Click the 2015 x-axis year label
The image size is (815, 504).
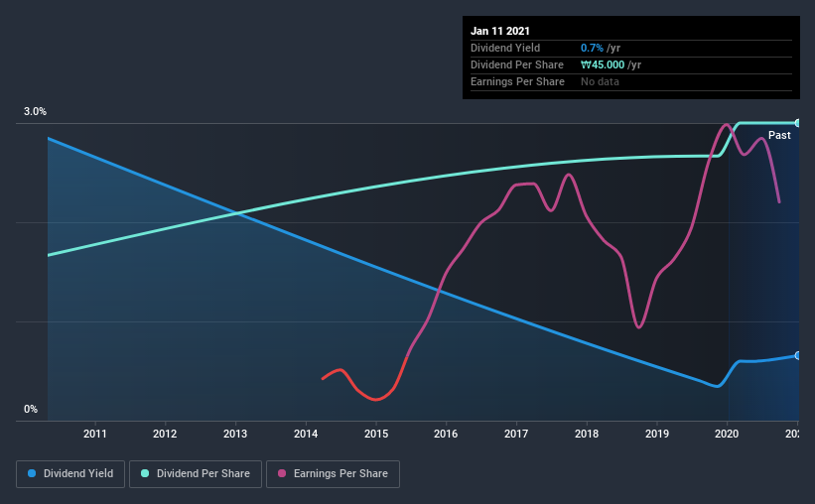click(376, 434)
